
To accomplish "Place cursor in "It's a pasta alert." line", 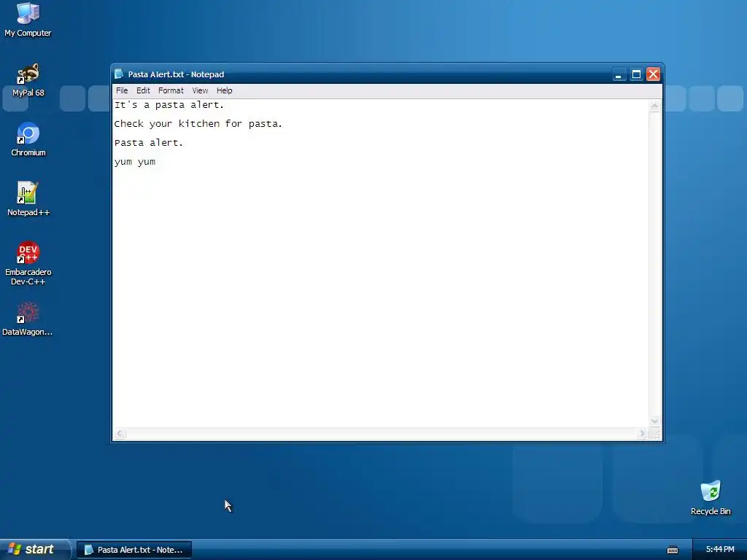I will pos(169,105).
